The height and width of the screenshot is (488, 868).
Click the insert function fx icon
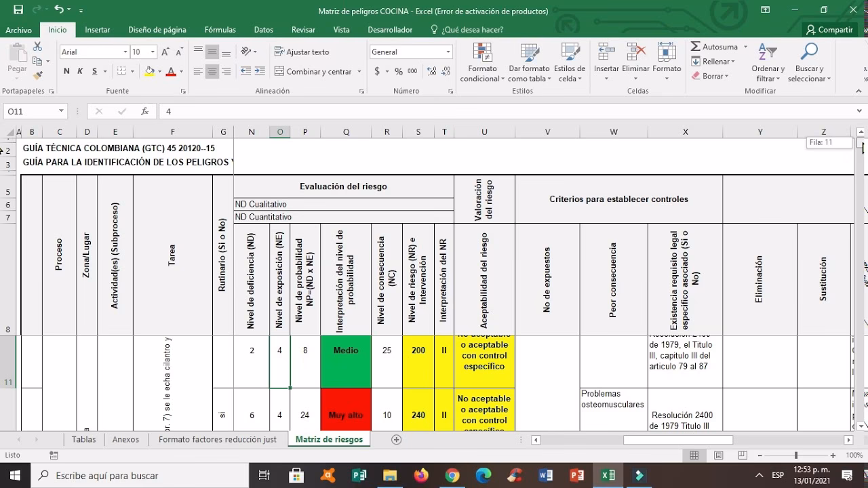[144, 111]
